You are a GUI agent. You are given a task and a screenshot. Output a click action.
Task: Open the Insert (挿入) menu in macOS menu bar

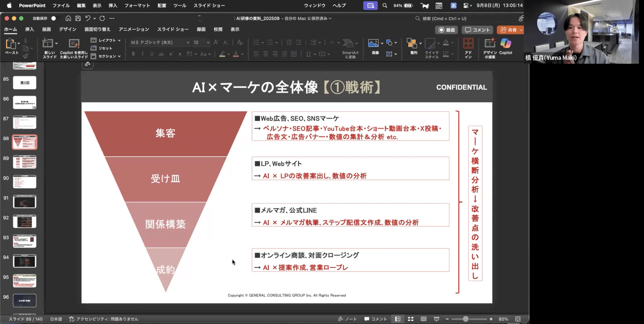(113, 5)
